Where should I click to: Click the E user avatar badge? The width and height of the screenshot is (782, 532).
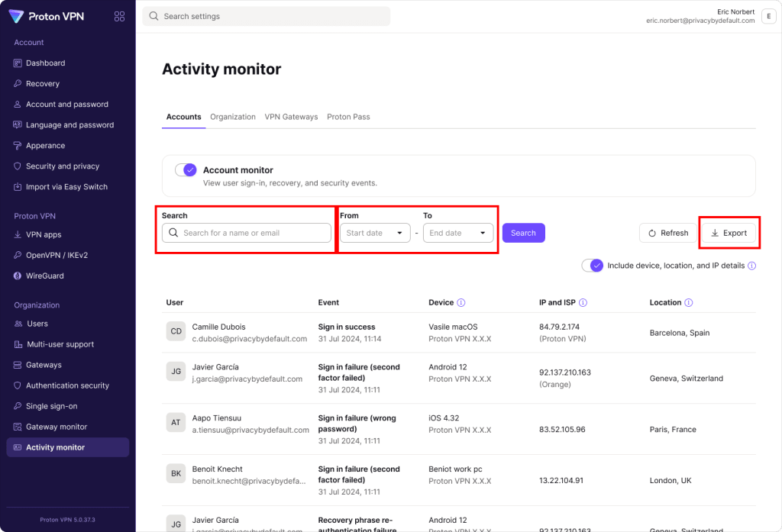pyautogui.click(x=768, y=16)
